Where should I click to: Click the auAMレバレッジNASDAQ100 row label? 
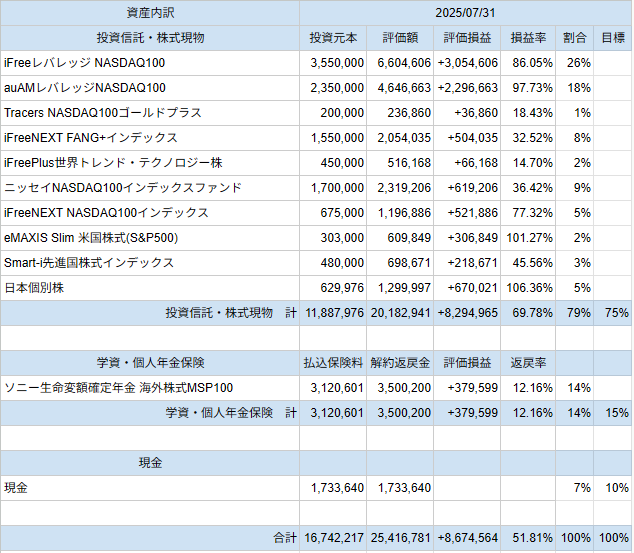pyautogui.click(x=150, y=88)
